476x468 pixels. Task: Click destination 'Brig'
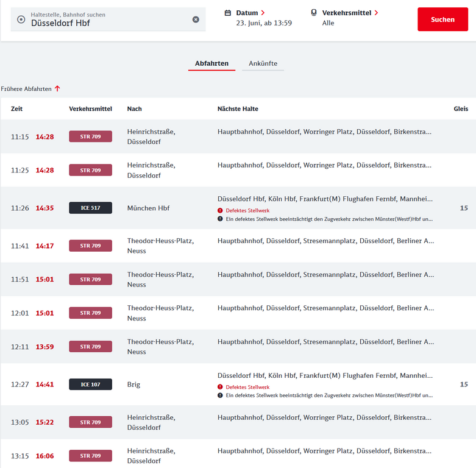point(133,385)
